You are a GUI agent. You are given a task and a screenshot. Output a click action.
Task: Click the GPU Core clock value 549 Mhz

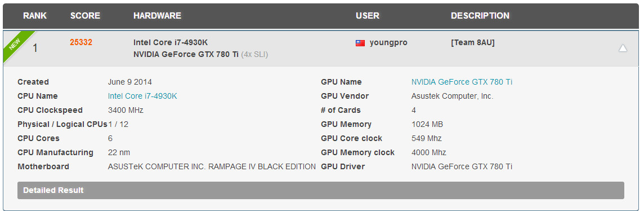[426, 138]
